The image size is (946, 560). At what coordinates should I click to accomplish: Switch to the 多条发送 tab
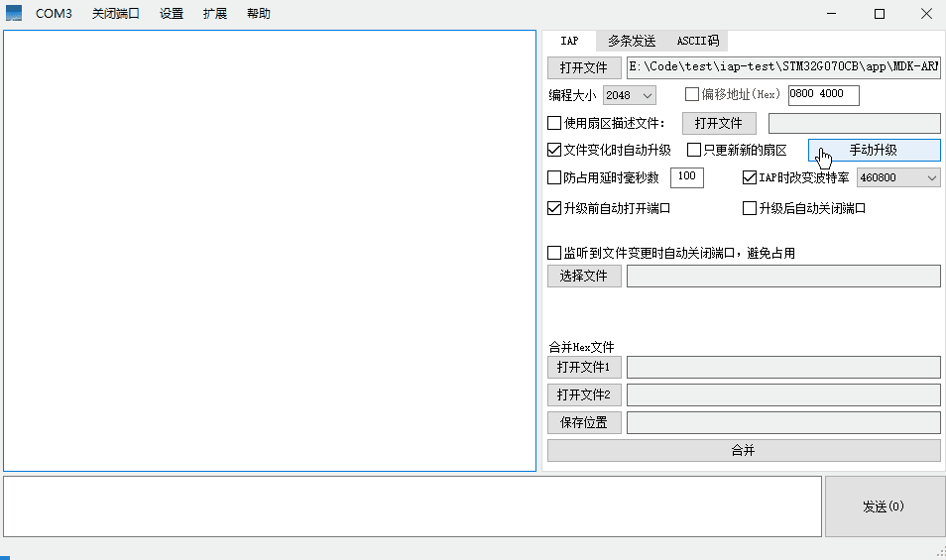coord(631,41)
